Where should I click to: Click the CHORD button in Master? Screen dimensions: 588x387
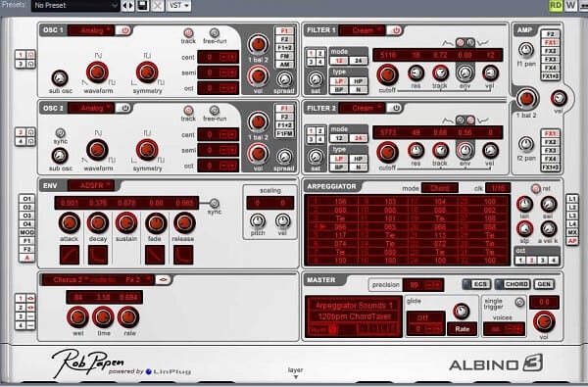point(513,284)
